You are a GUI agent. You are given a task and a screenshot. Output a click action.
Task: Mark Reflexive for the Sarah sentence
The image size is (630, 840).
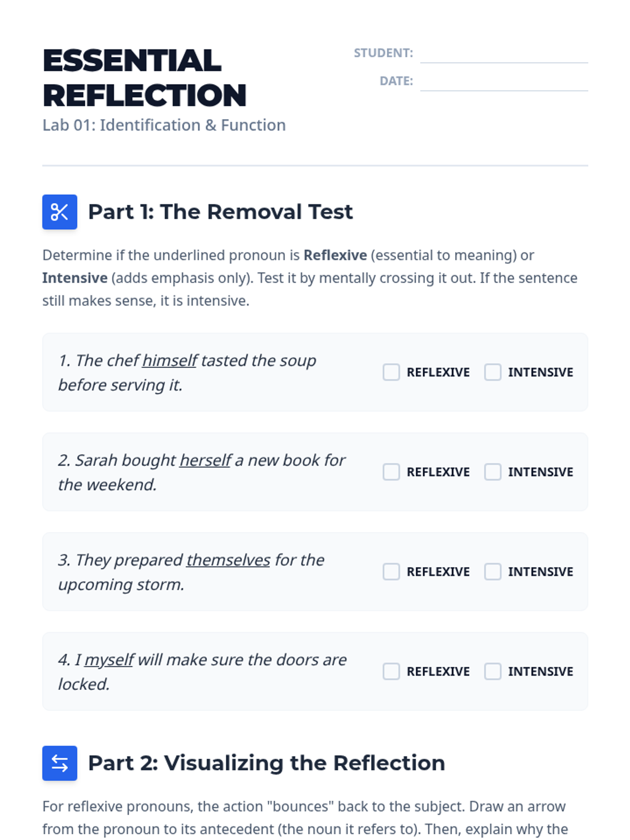point(391,472)
